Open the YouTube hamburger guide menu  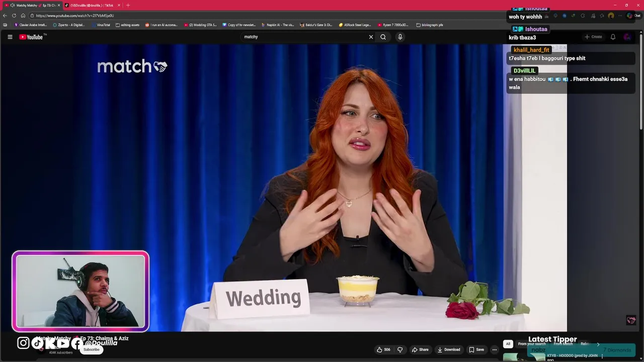pyautogui.click(x=10, y=37)
